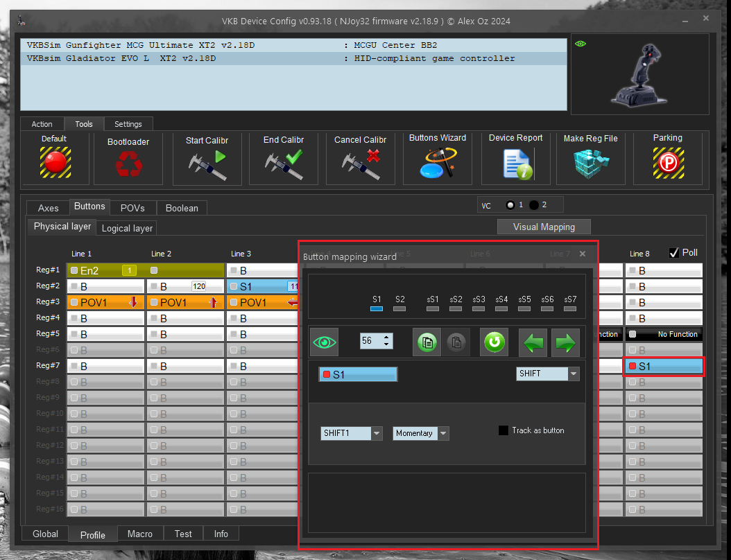Switch to the Axes tab
This screenshot has height=560, width=731.
48,208
